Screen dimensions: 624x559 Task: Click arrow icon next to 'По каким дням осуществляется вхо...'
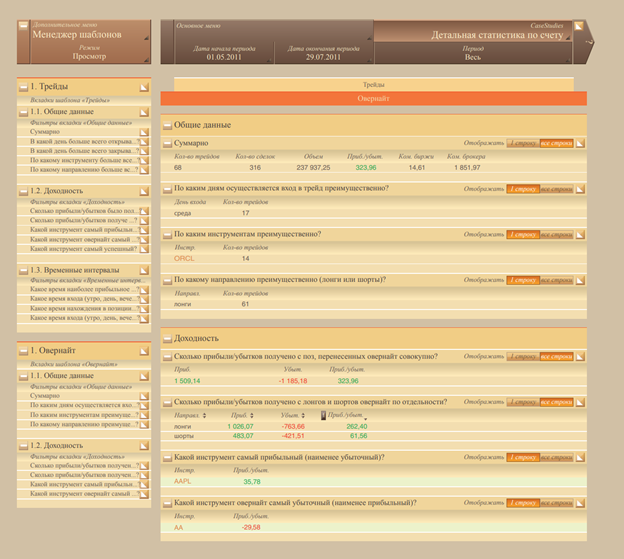[x=144, y=406]
